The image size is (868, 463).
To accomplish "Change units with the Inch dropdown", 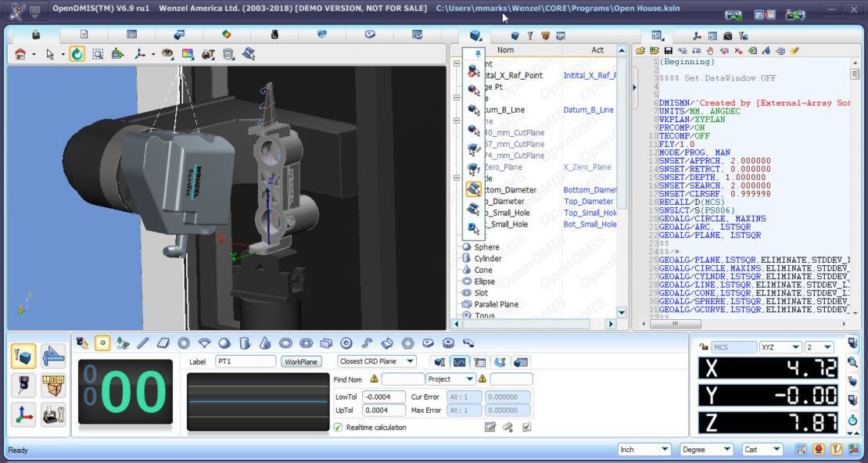I will [643, 449].
